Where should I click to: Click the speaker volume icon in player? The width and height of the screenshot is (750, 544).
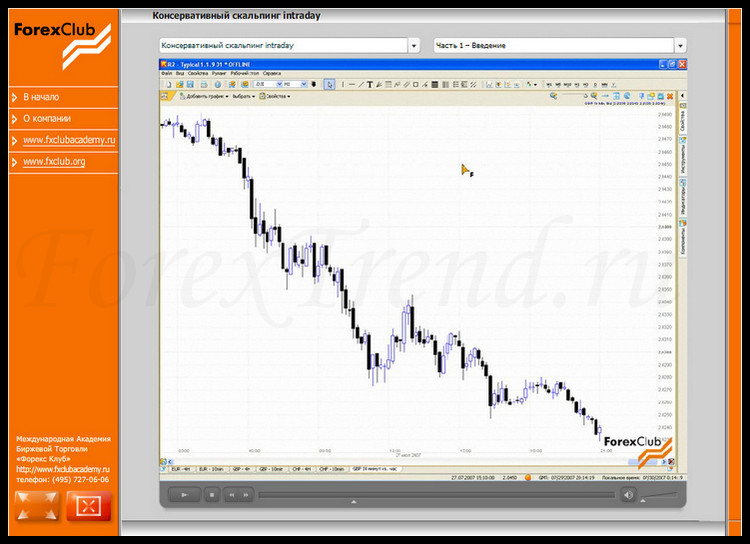point(628,495)
